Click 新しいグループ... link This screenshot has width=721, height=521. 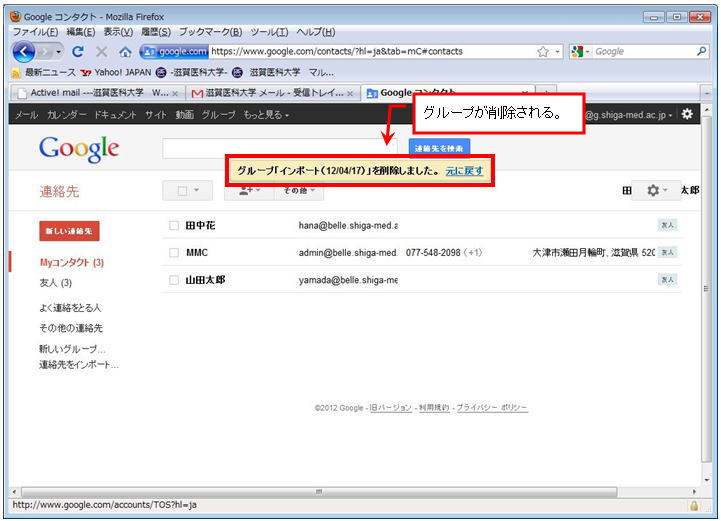coord(72,349)
